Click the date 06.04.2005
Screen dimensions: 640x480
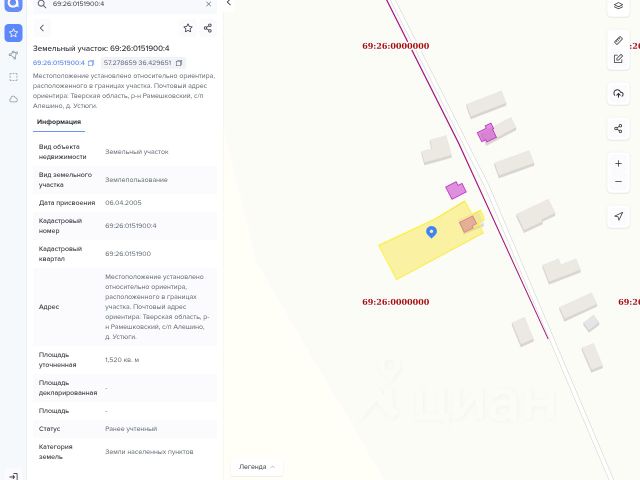tap(123, 202)
